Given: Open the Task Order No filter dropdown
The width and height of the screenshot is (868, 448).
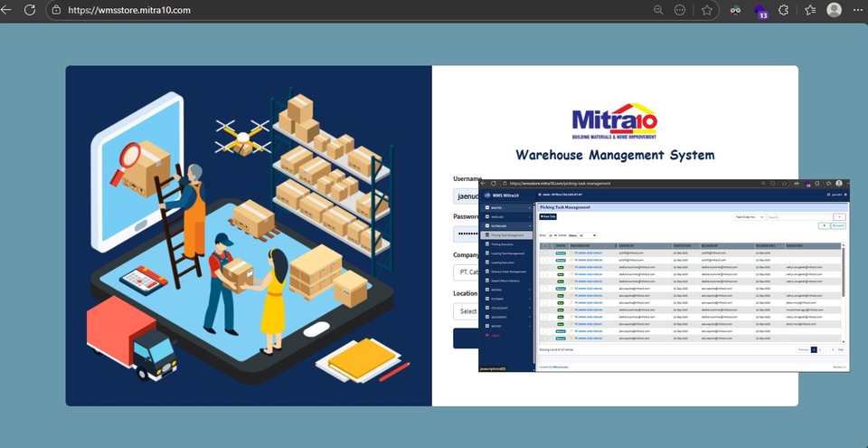Looking at the screenshot, I should pyautogui.click(x=750, y=217).
